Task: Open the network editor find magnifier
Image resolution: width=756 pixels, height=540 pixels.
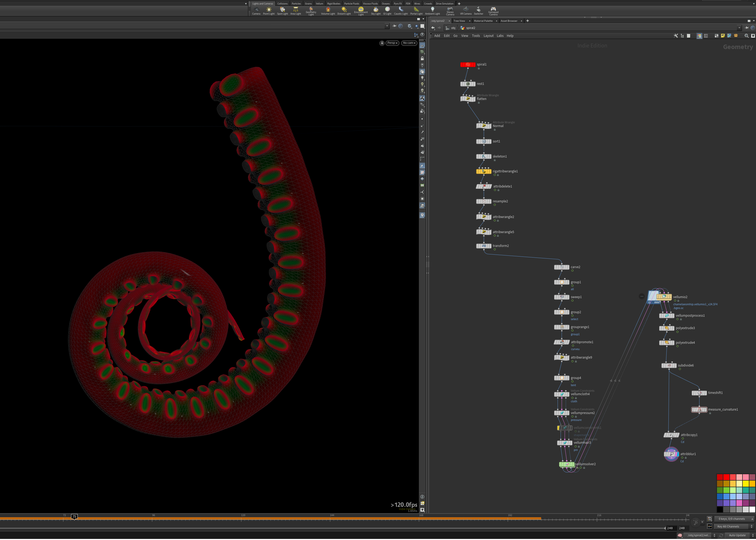Action: (x=746, y=36)
